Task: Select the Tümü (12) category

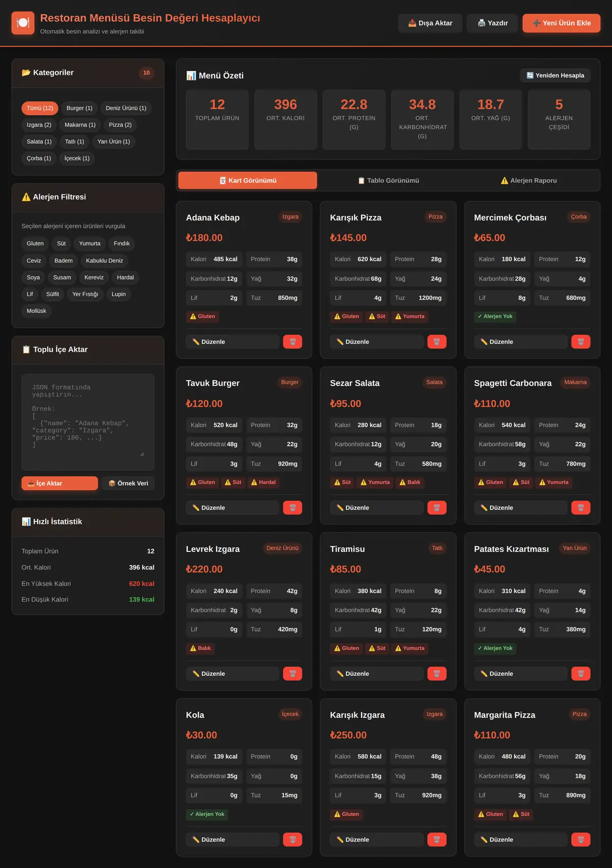Action: 40,108
